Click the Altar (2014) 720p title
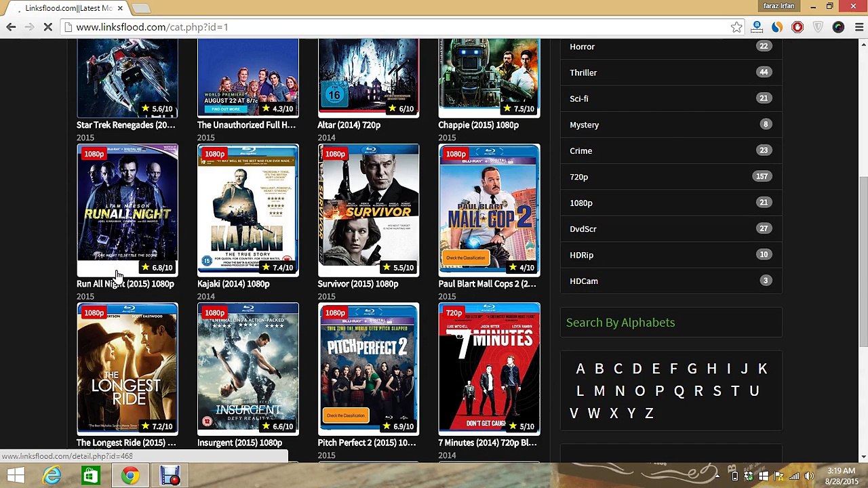This screenshot has width=868, height=488. [349, 125]
